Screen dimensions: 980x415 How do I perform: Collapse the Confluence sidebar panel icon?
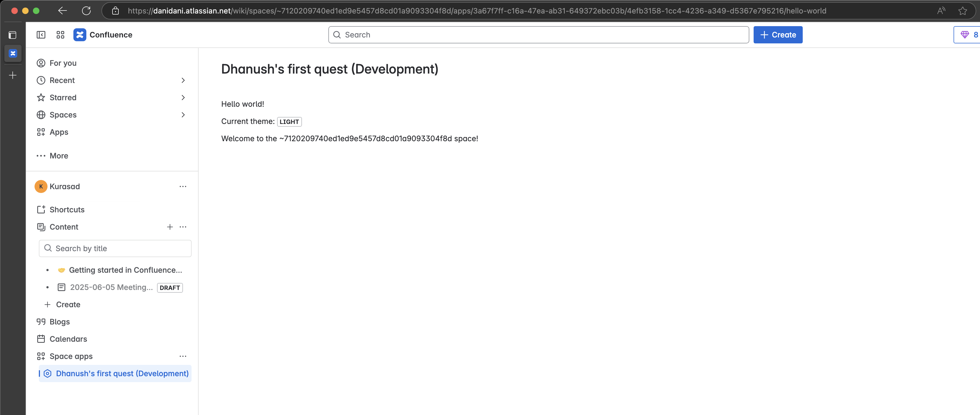(x=41, y=35)
